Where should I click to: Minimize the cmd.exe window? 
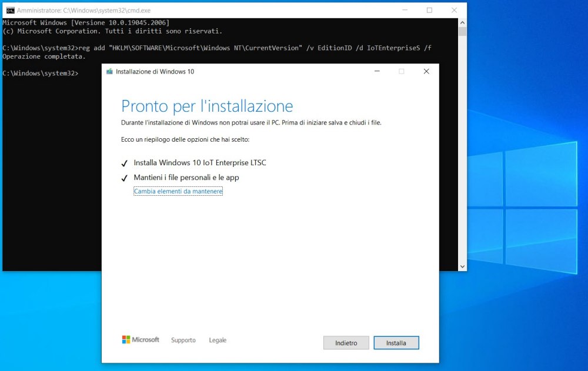405,10
